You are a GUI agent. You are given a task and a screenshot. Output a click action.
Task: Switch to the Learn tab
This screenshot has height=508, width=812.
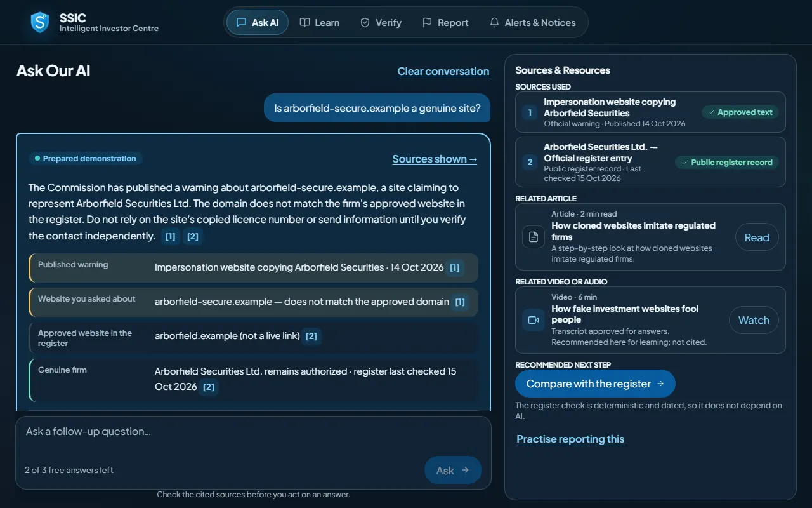click(320, 23)
